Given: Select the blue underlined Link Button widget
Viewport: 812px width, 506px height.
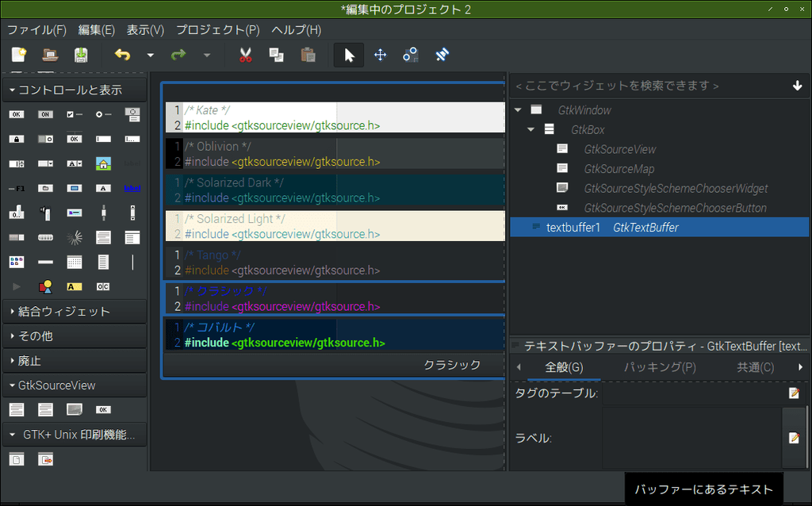Looking at the screenshot, I should click(x=132, y=188).
